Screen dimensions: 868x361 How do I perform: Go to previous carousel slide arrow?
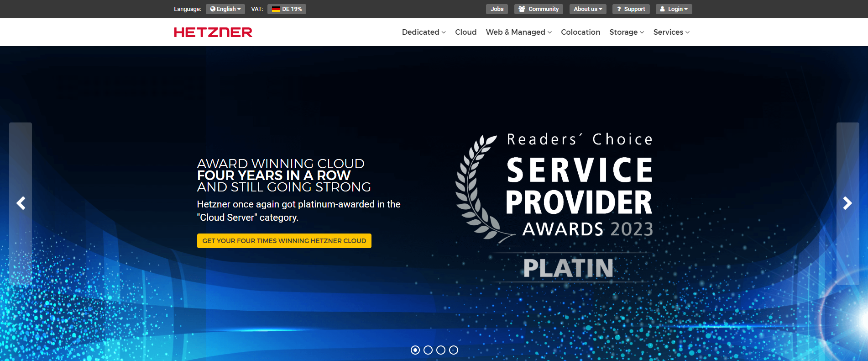(x=21, y=203)
